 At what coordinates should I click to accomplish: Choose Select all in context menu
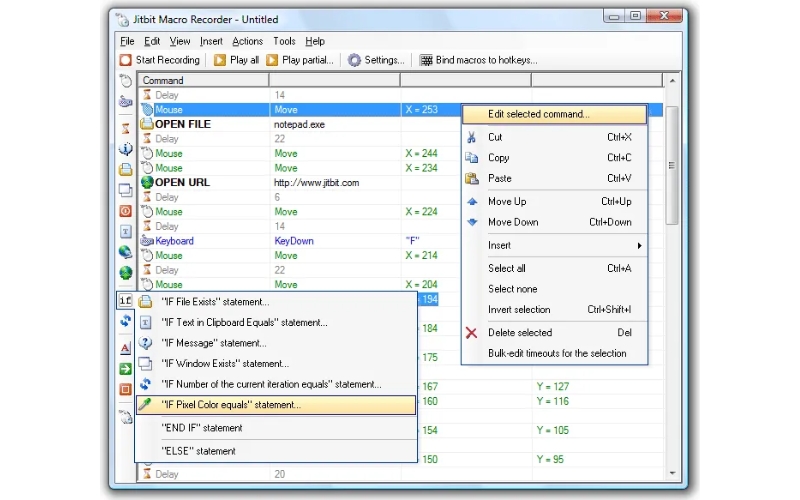pos(555,268)
